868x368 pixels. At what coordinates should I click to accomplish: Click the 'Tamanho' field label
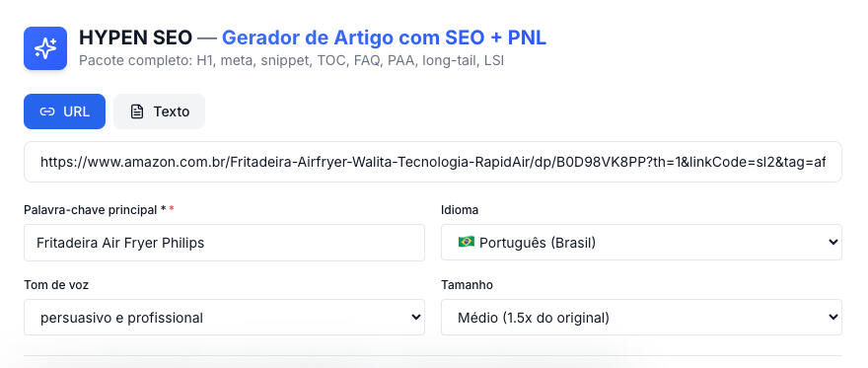pyautogui.click(x=467, y=285)
